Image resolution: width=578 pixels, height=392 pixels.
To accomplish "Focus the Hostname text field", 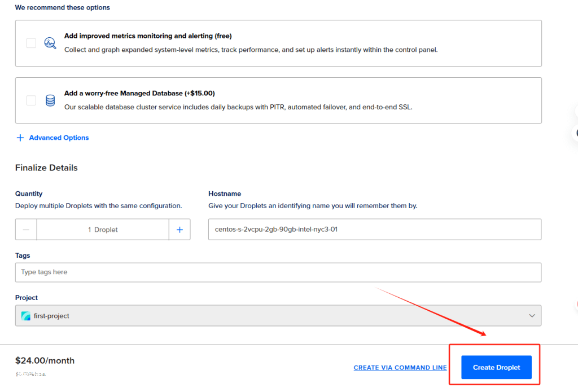I will (x=375, y=230).
